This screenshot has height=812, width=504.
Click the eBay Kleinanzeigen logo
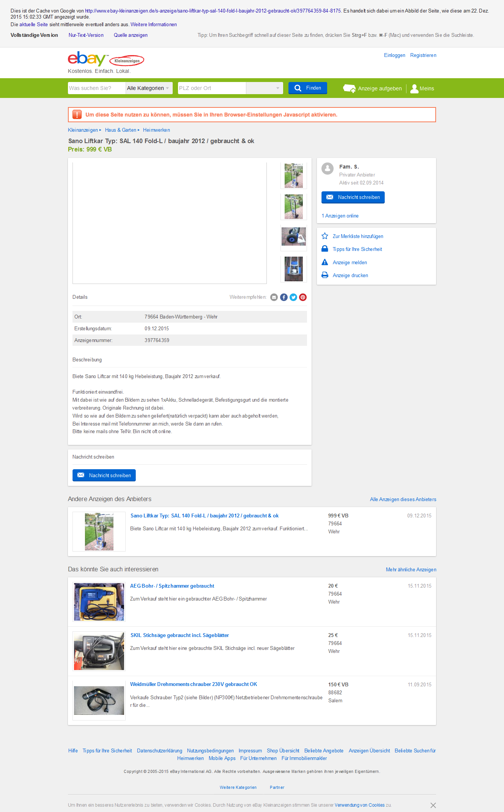106,59
